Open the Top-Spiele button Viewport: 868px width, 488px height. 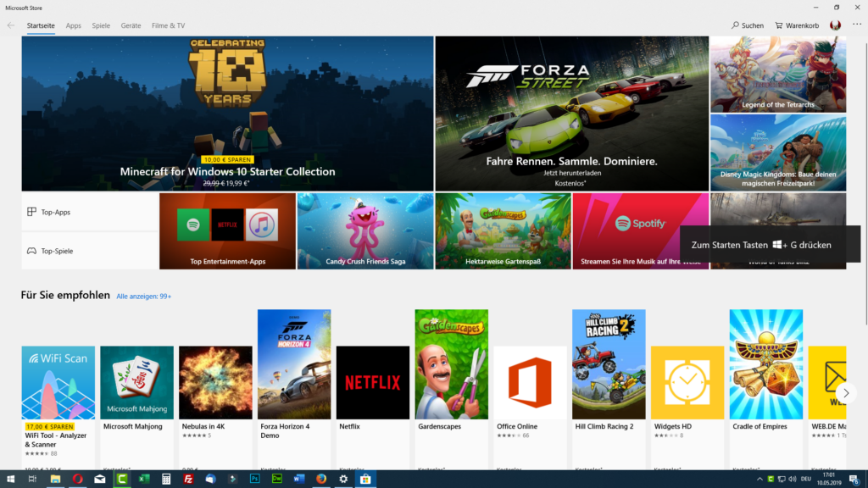(90, 251)
